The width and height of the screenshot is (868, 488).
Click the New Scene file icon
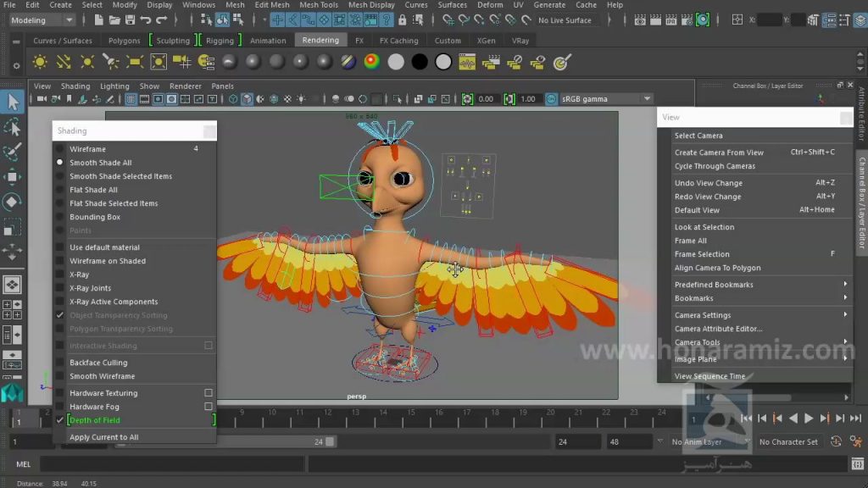(98, 20)
